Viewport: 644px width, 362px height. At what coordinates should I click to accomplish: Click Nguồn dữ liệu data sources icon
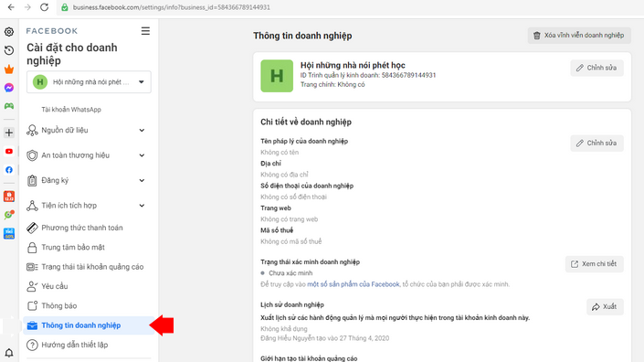tap(32, 130)
